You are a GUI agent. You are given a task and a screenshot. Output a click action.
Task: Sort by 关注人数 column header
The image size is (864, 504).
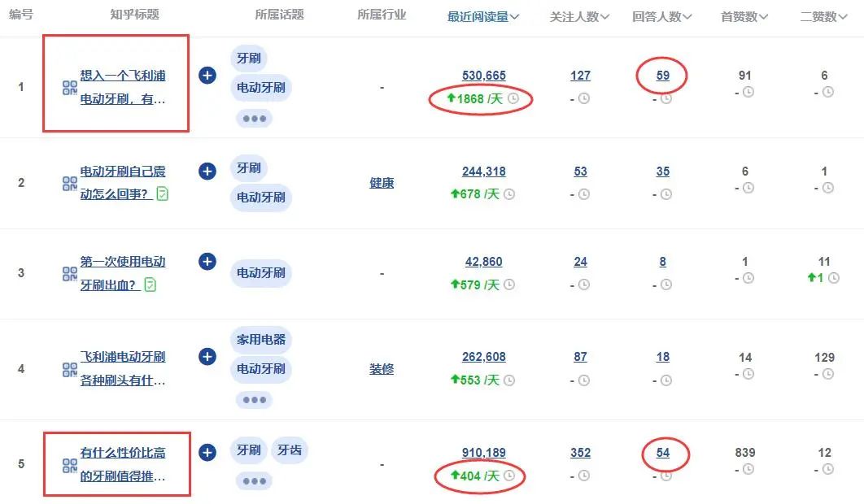point(579,16)
